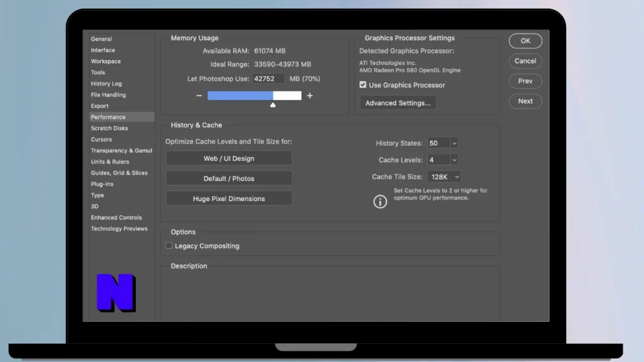Open the Workspace preferences category

point(106,61)
